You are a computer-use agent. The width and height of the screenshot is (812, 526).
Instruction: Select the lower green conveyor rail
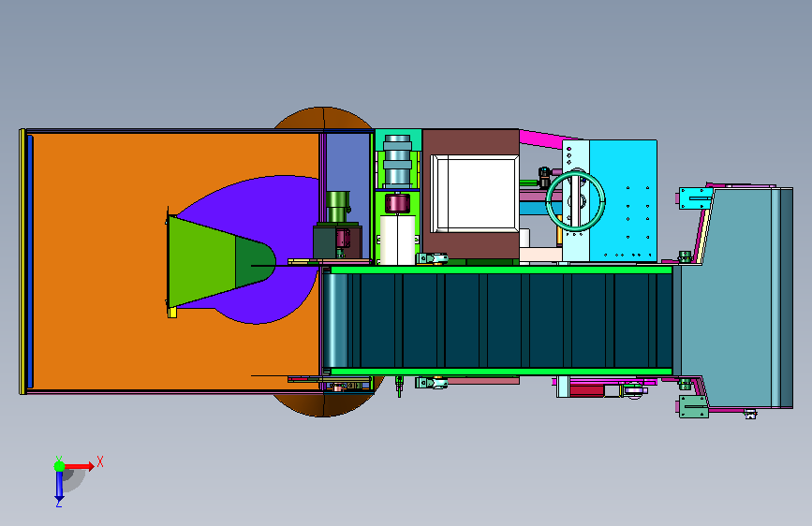click(x=501, y=372)
